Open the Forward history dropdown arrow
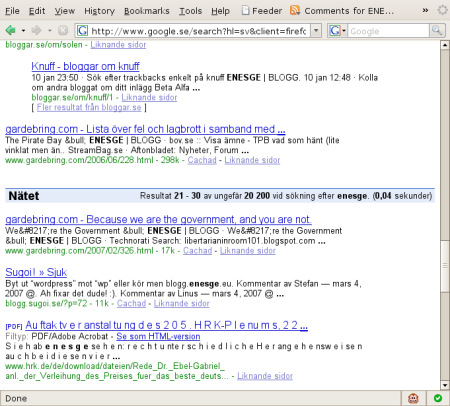 click(50, 31)
